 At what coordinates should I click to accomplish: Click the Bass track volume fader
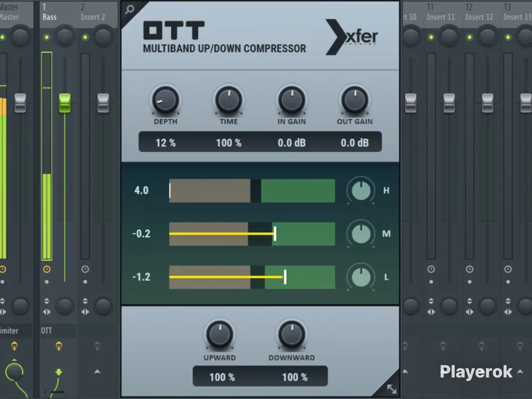pyautogui.click(x=64, y=103)
